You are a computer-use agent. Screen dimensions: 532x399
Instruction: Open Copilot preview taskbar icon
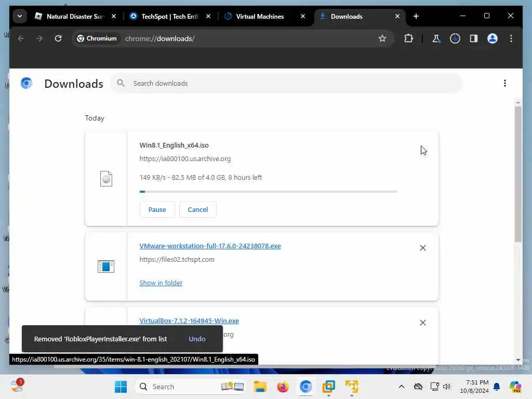[x=515, y=387]
